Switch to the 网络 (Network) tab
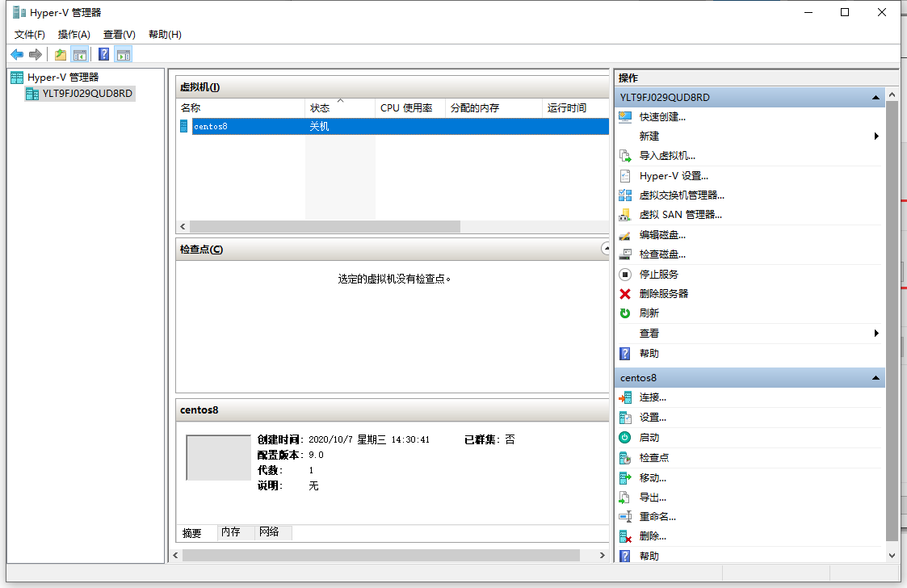The image size is (907, 588). pyautogui.click(x=270, y=532)
